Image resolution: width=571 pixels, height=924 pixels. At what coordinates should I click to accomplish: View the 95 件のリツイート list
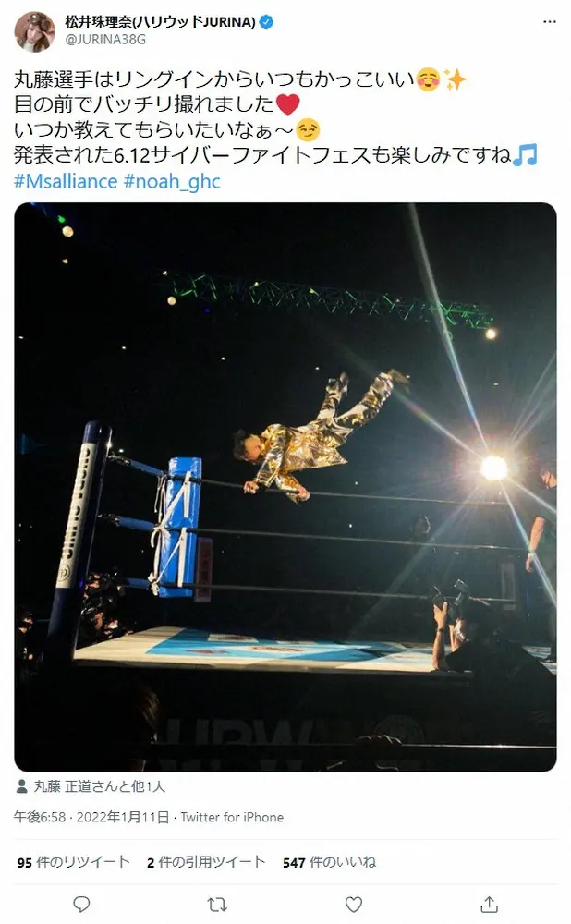73,862
